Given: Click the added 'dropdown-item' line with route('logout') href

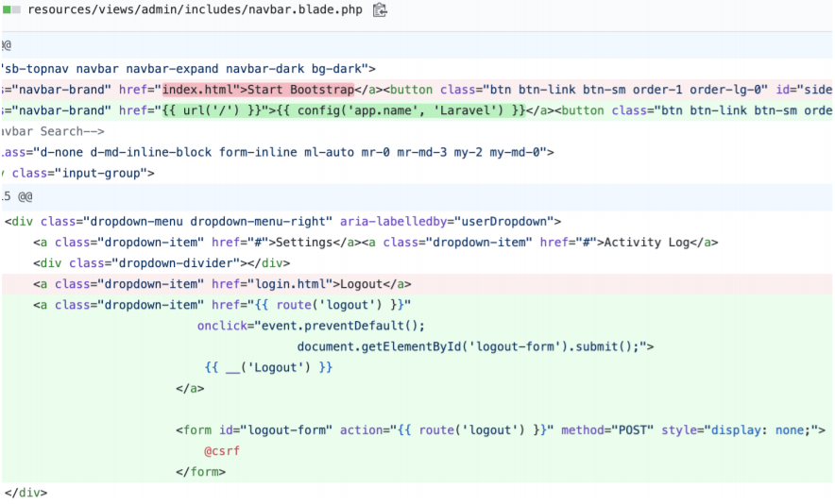Looking at the screenshot, I should [222, 305].
